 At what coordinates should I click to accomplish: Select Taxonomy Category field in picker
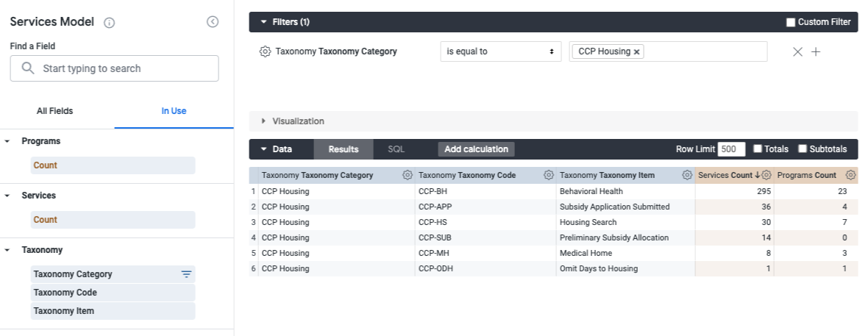[113, 274]
